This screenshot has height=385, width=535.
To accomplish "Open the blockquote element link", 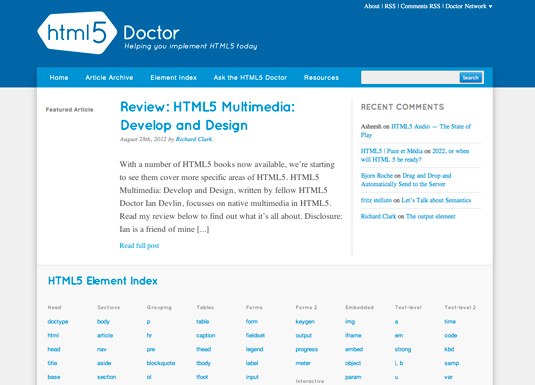I will click(161, 363).
